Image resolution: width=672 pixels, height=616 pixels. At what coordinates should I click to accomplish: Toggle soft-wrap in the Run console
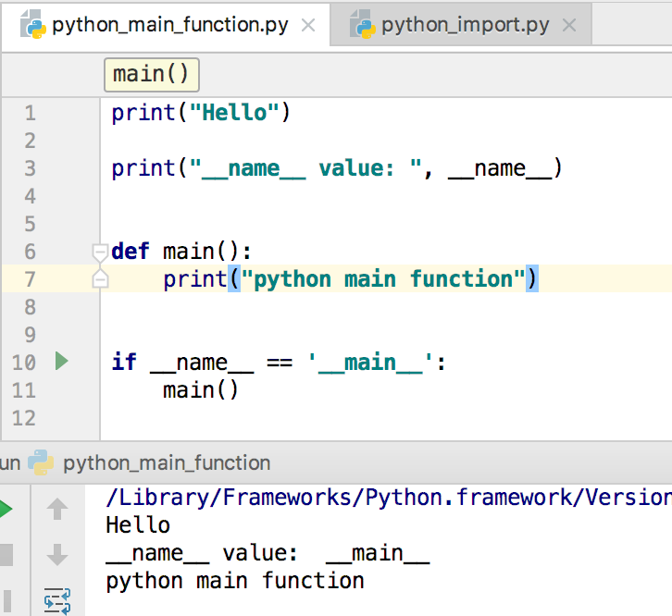point(57,601)
